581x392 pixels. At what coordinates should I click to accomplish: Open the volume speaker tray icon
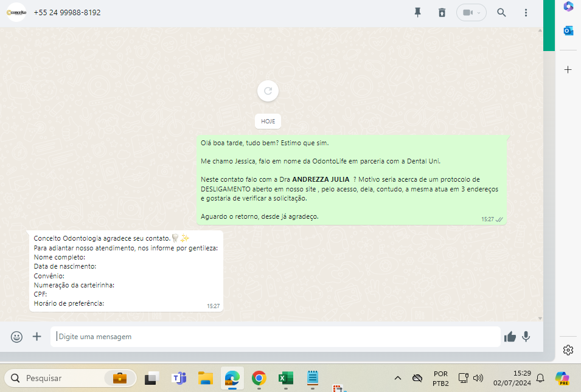click(x=478, y=378)
